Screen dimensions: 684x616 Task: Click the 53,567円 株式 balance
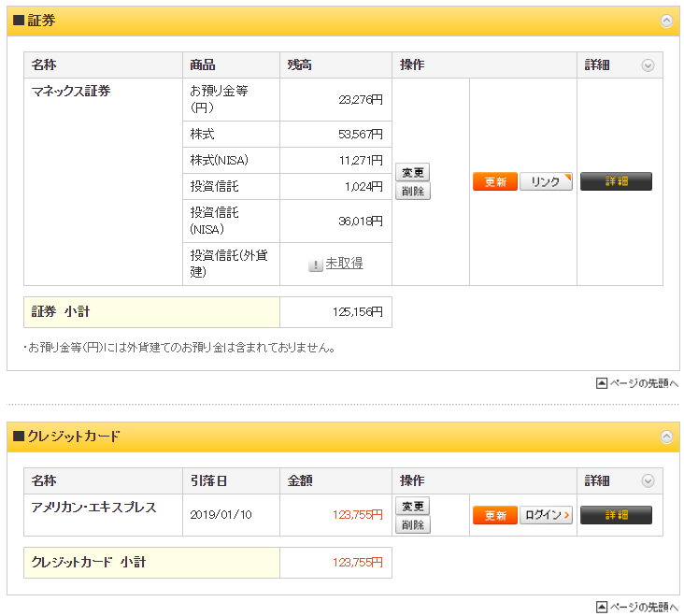(361, 135)
